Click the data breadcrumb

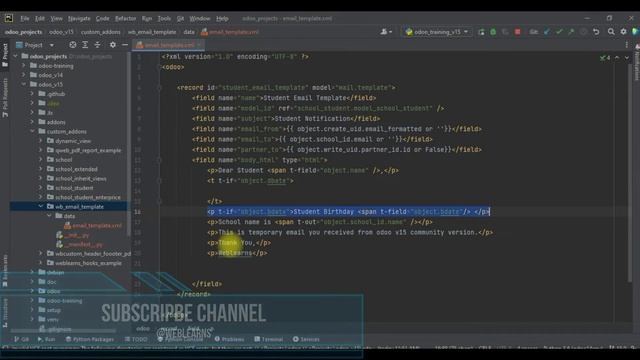(x=189, y=32)
